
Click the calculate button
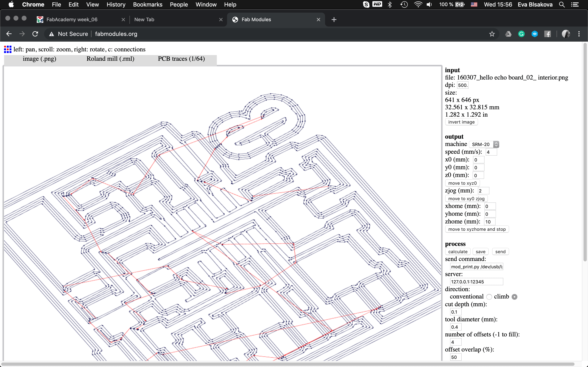(458, 252)
